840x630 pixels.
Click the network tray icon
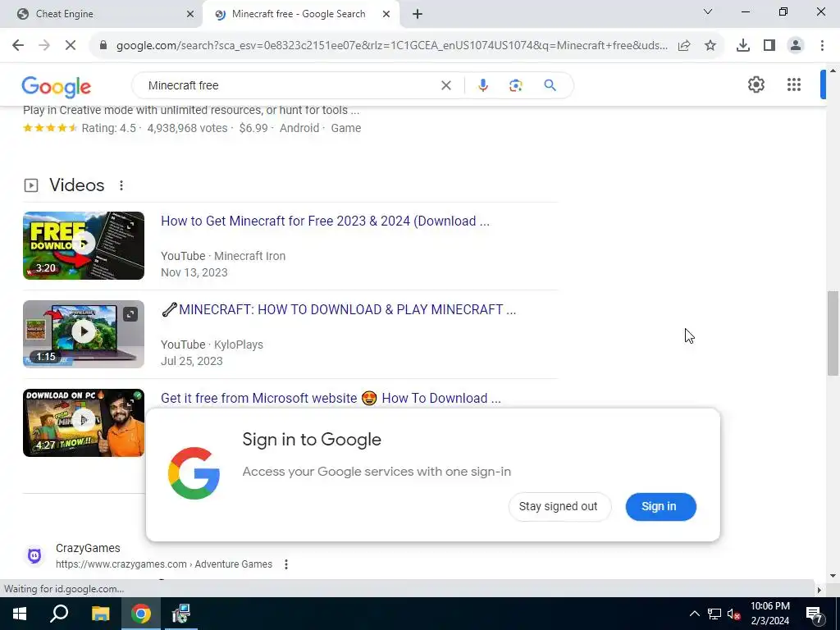tap(714, 614)
